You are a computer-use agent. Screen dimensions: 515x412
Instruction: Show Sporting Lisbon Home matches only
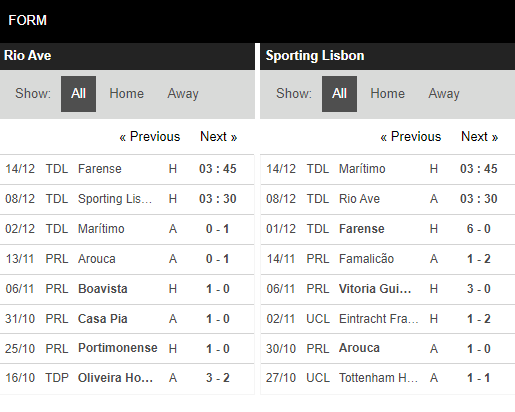point(387,94)
